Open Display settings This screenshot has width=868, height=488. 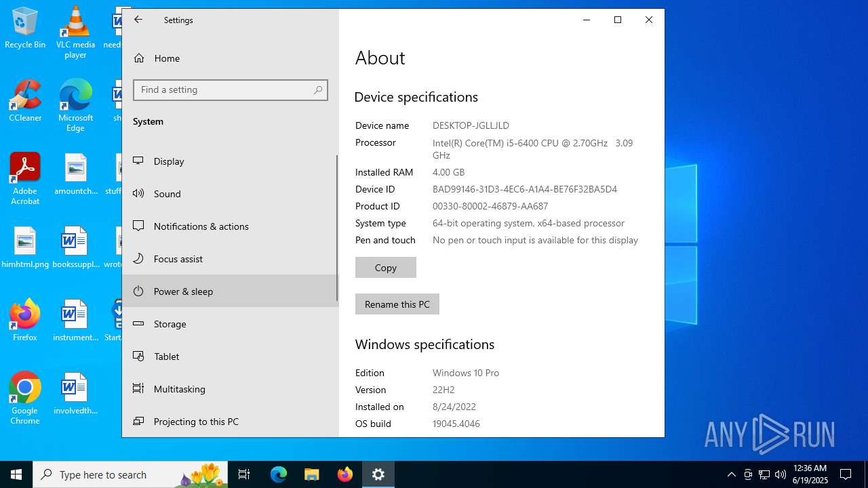[x=229, y=161]
